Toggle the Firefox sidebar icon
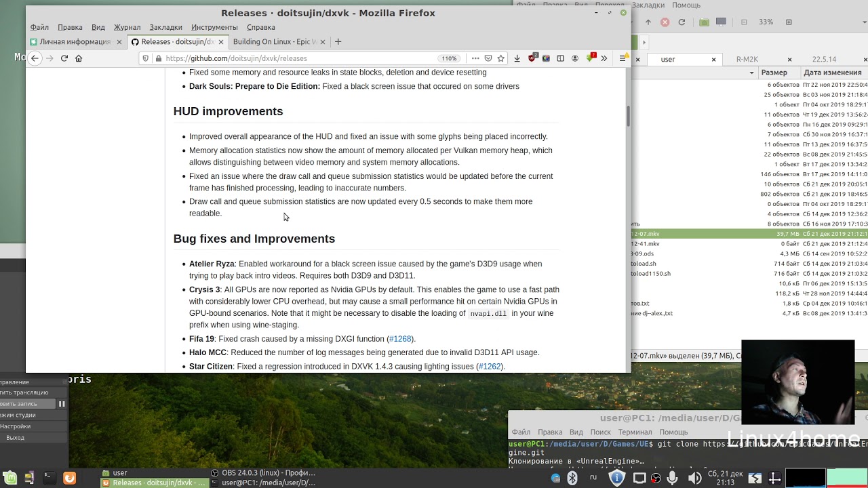This screenshot has height=488, width=868. pyautogui.click(x=560, y=58)
